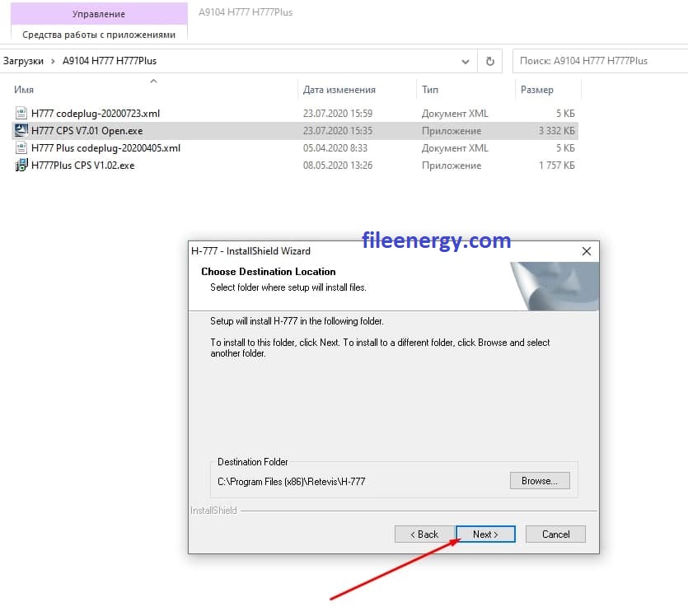Cancel the H-777 installation
The height and width of the screenshot is (616, 688).
pos(555,534)
